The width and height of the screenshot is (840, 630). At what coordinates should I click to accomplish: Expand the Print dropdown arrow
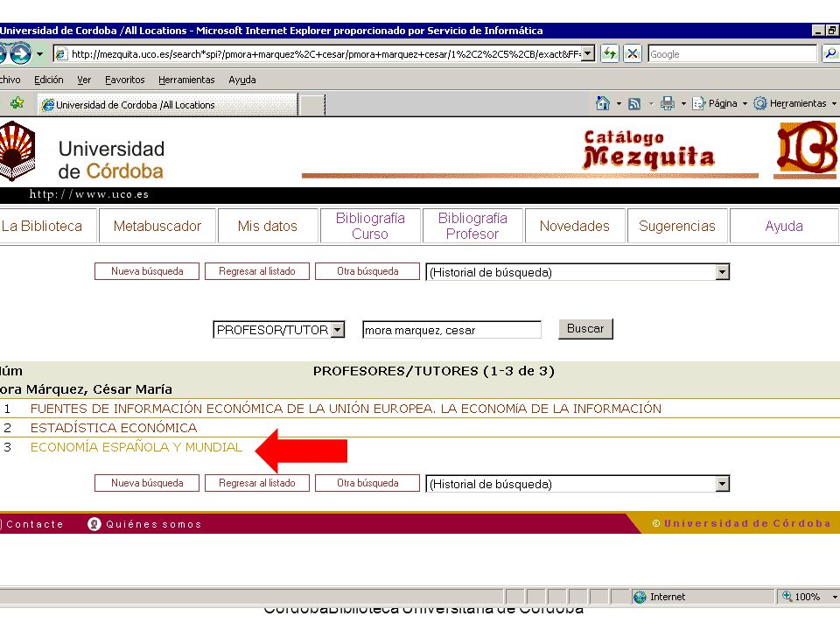(683, 103)
